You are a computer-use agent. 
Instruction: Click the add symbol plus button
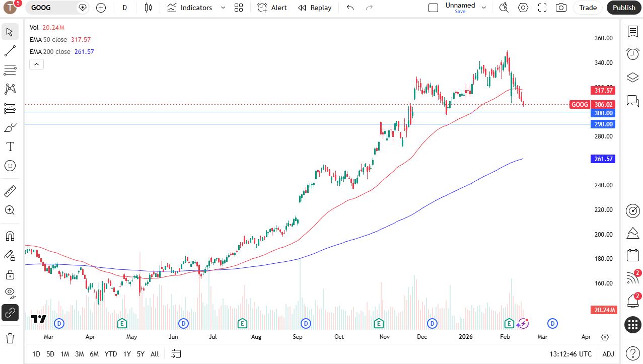(x=101, y=8)
